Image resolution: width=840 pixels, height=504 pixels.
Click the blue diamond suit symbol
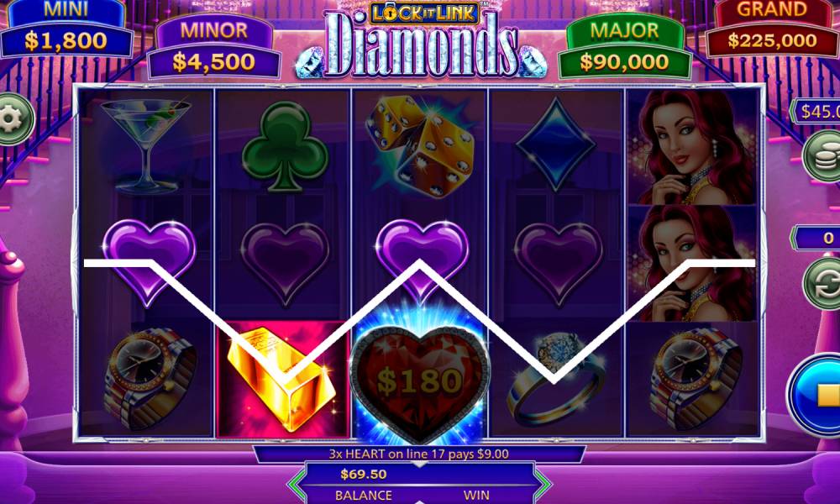556,144
